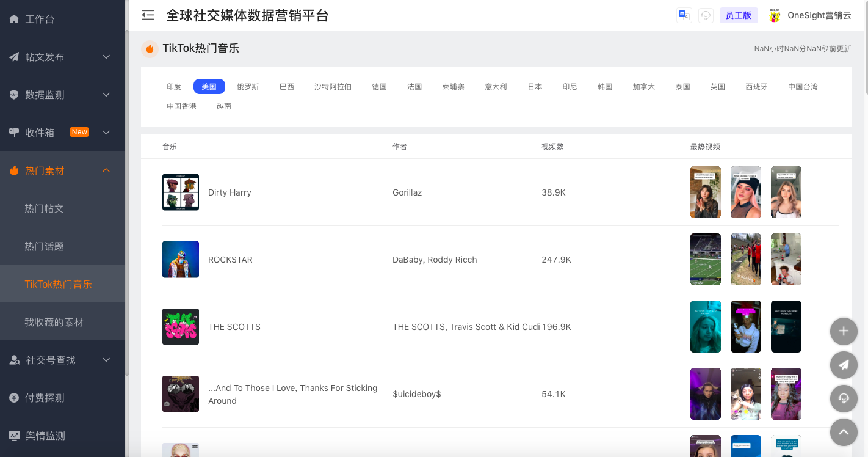Open third hot video of Dirty Harry
This screenshot has height=457, width=868.
(786, 192)
